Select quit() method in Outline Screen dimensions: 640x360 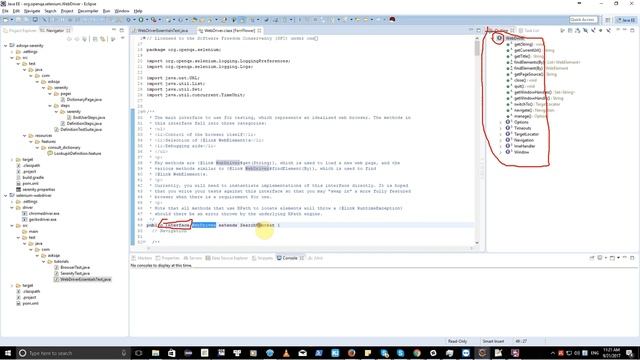point(520,86)
